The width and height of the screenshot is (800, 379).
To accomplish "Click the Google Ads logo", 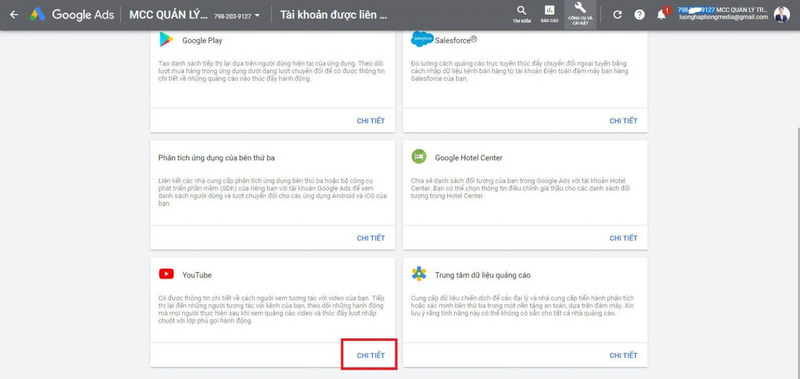I will 71,15.
